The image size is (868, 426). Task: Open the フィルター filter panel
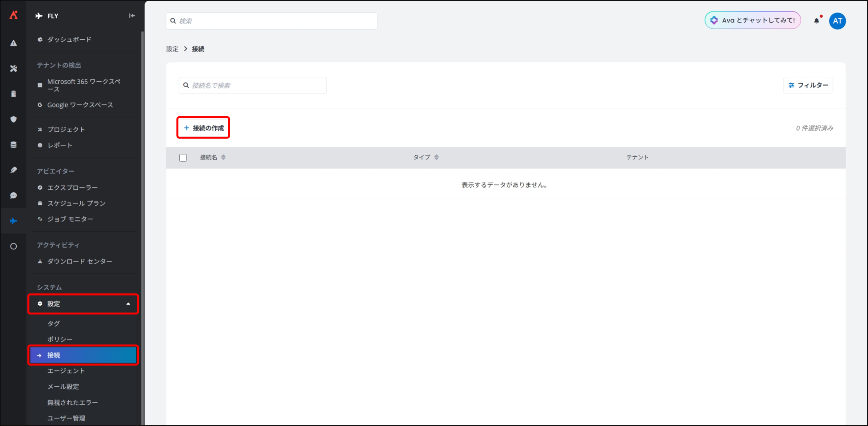coord(808,85)
